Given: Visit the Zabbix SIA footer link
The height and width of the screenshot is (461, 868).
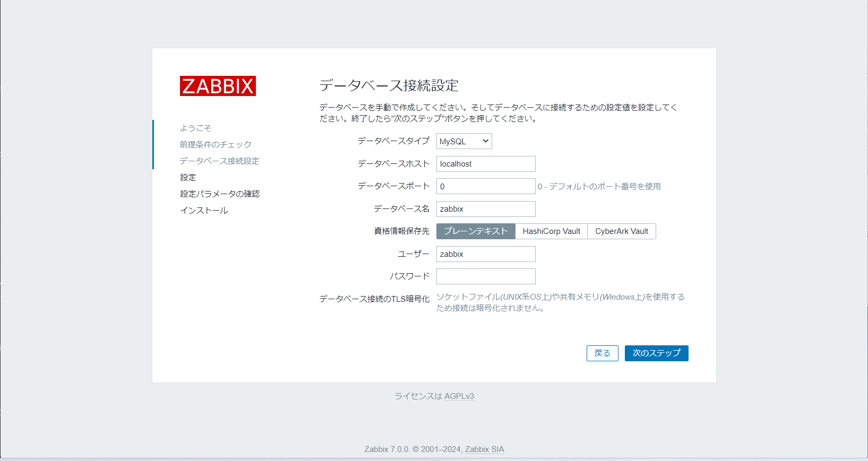Looking at the screenshot, I should [484, 449].
